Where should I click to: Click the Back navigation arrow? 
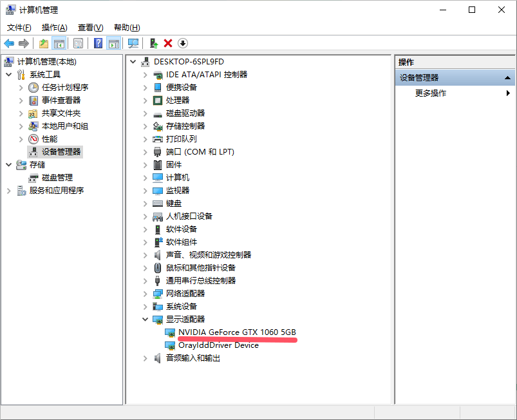(10, 43)
